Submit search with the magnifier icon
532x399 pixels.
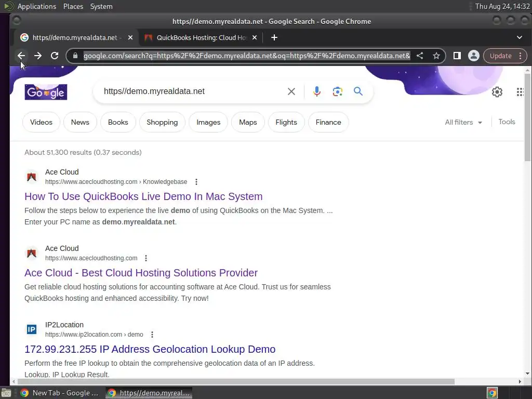[x=358, y=91]
